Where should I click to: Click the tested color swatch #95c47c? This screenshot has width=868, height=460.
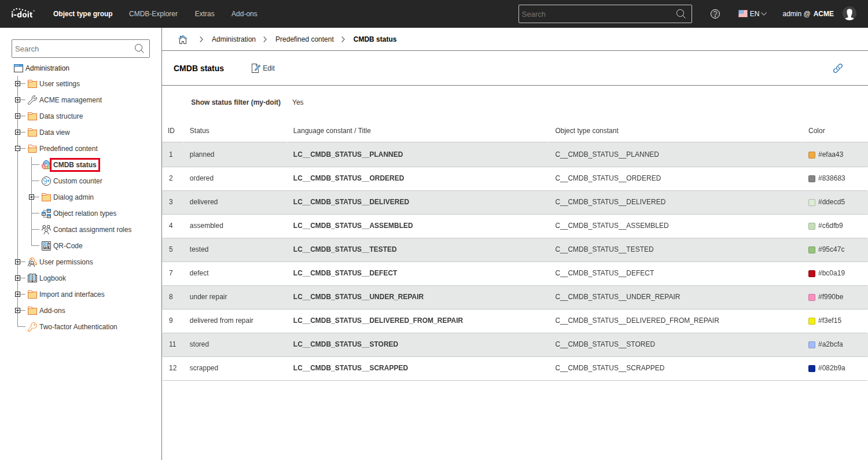click(x=812, y=249)
